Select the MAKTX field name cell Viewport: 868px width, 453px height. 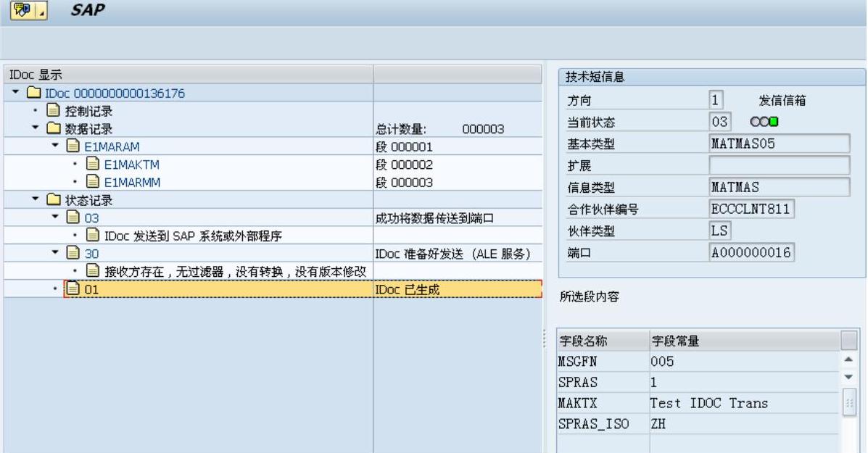[603, 403]
